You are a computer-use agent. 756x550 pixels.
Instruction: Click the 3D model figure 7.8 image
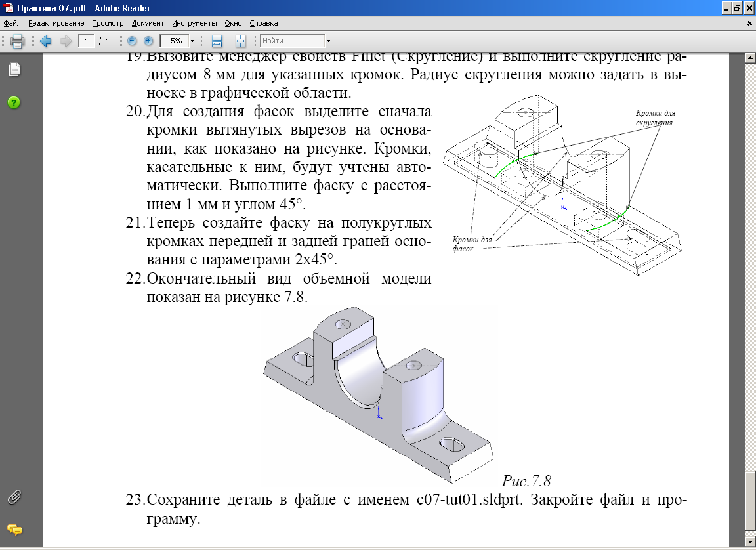(378, 394)
